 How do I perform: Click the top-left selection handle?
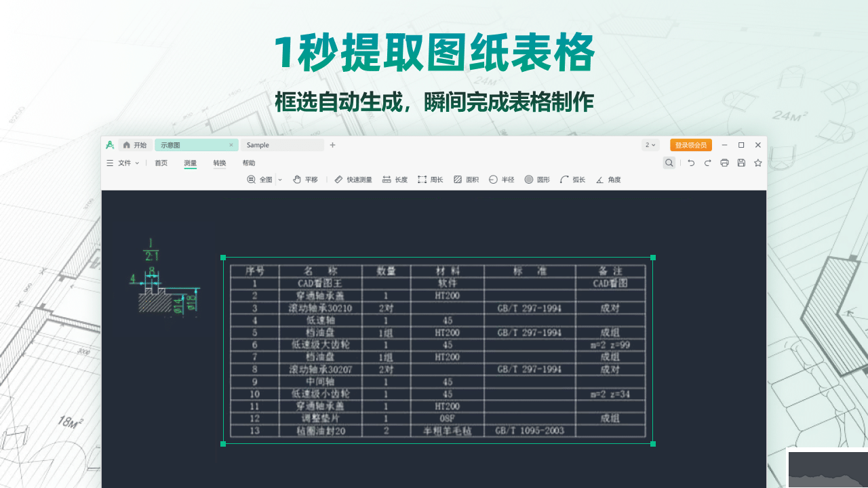(x=223, y=258)
